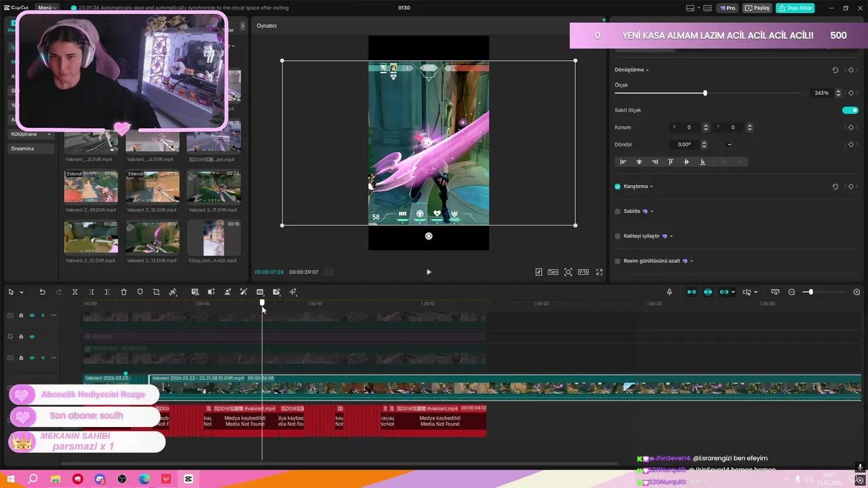Reset the Dönüştürme transform settings

(x=835, y=70)
